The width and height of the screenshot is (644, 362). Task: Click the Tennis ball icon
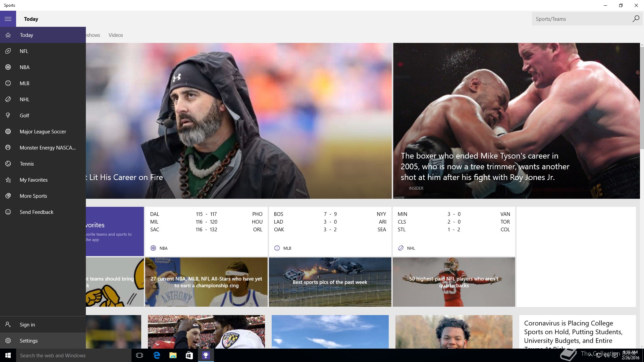point(8,164)
